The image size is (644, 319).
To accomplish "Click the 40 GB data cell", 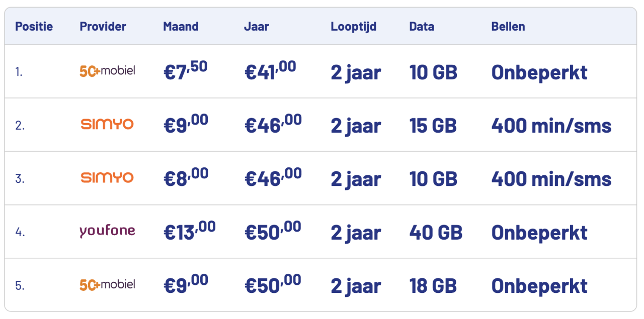I will coord(435,232).
